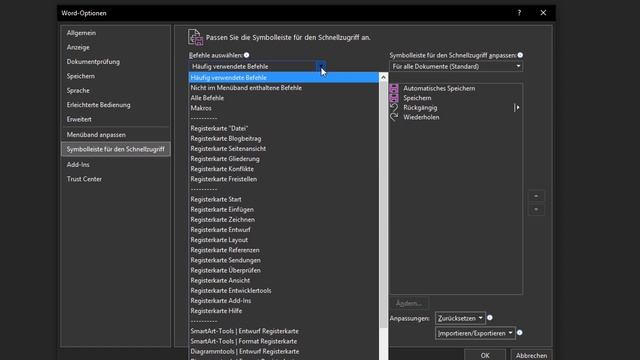Click the info icon next to Zurücksetzen
Image resolution: width=640 pixels, height=360 pixels.
(490, 318)
